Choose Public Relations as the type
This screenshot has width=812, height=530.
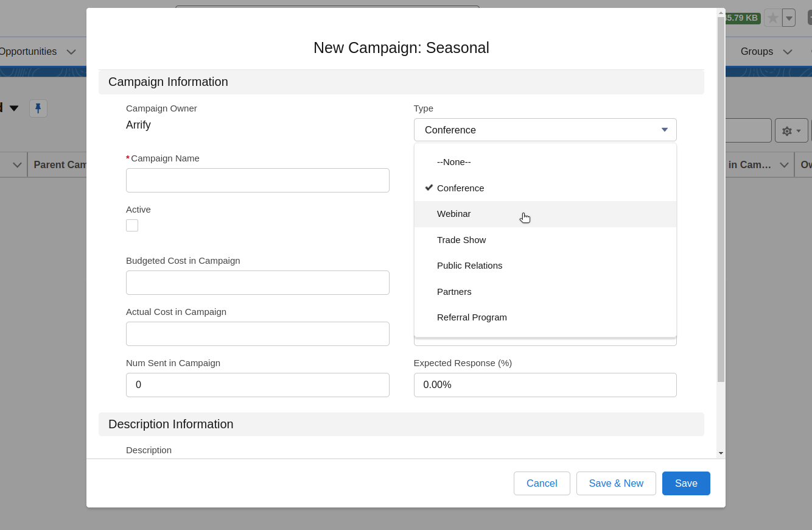pos(545,266)
